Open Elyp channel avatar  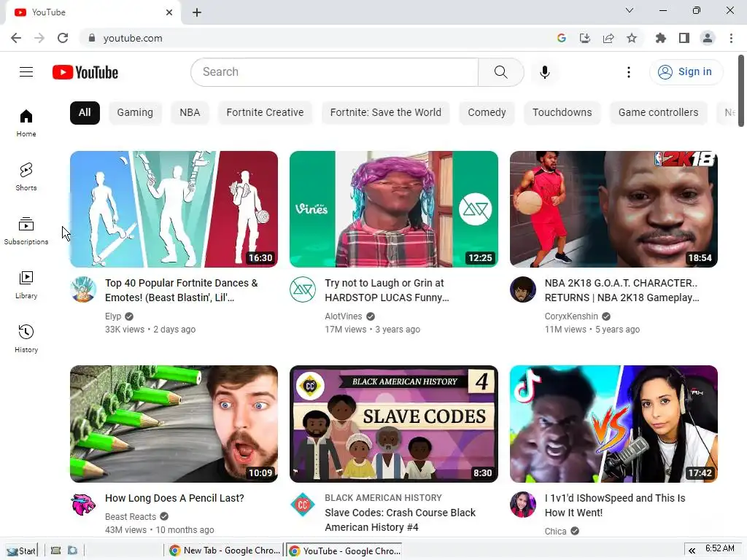pos(83,289)
